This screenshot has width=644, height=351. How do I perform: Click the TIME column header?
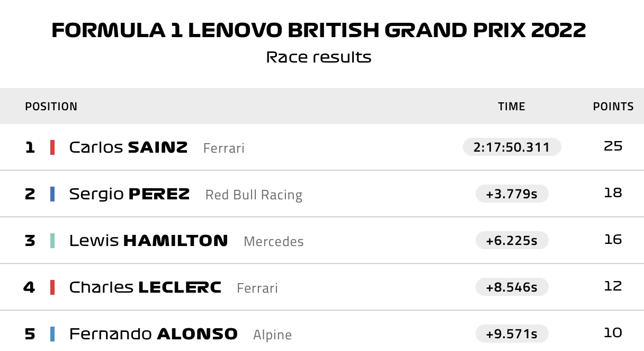pos(512,107)
